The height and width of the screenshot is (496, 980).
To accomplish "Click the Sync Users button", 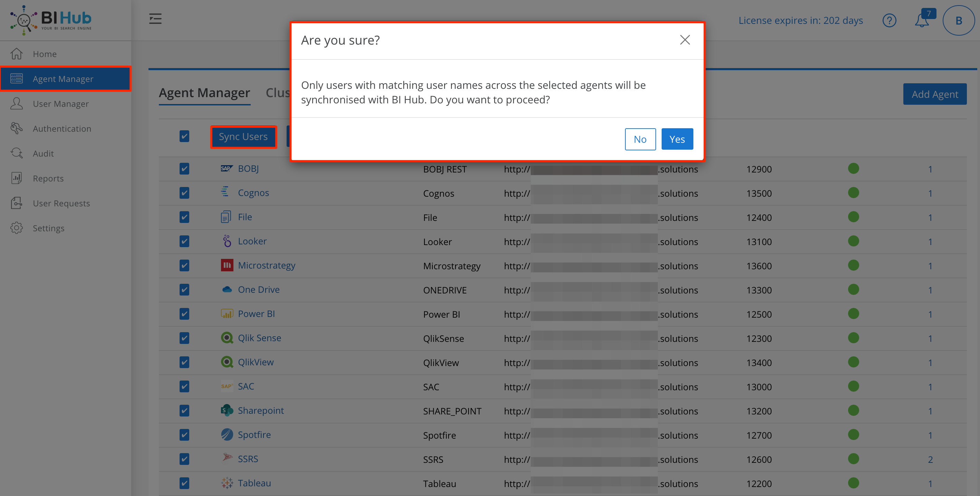I will tap(243, 137).
